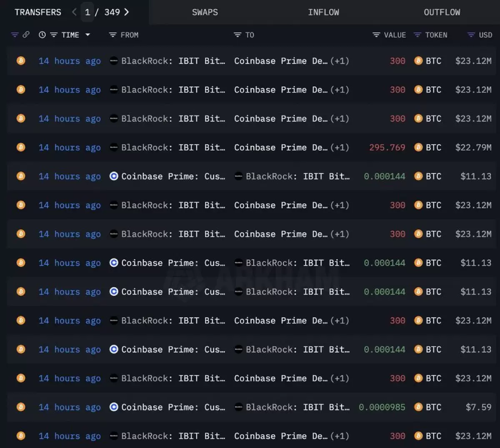Click the TIME column header label
The height and width of the screenshot is (448, 500).
(70, 35)
